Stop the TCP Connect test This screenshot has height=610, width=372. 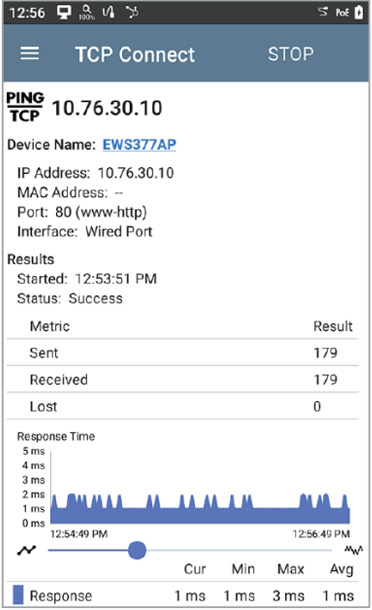291,54
